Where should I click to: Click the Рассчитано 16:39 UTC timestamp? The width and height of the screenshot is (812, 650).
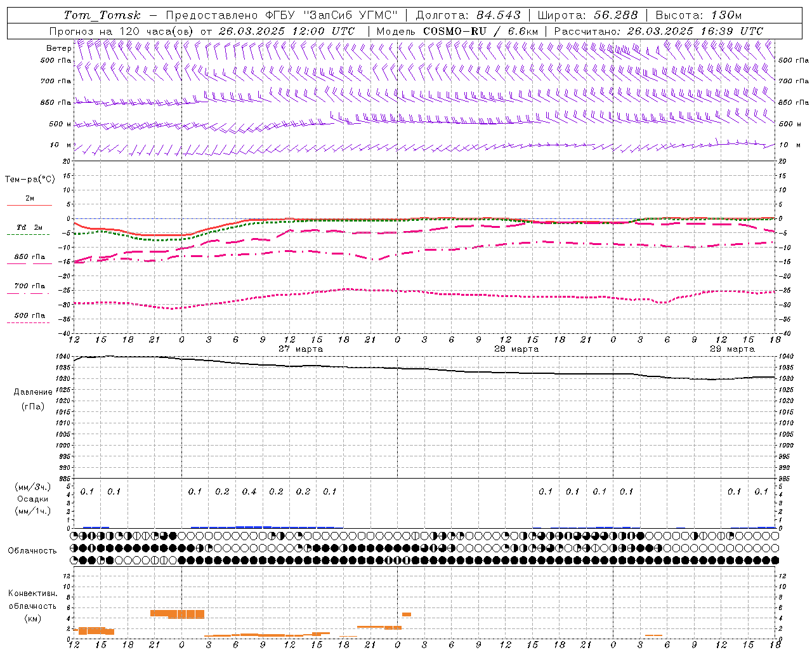pos(658,31)
